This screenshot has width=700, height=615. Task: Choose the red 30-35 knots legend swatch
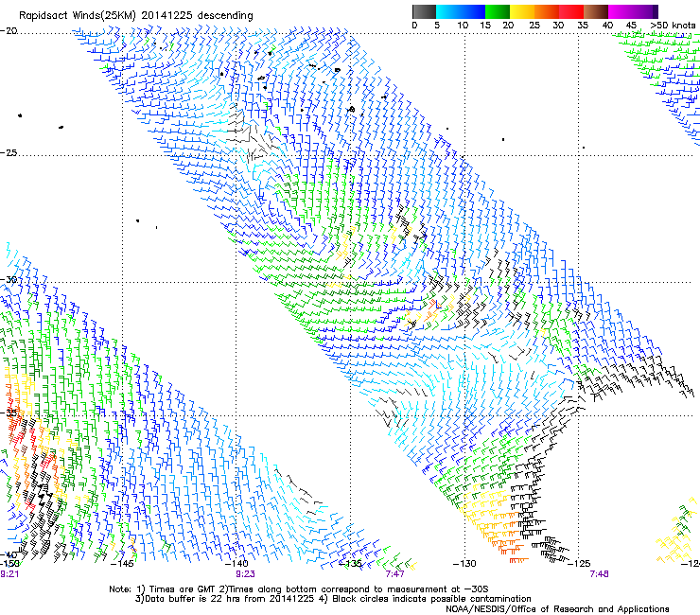571,11
